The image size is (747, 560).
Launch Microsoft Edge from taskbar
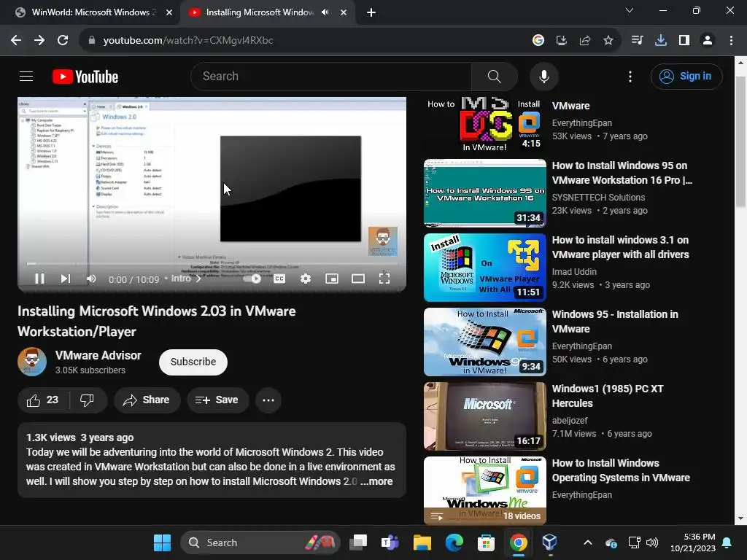click(x=454, y=542)
